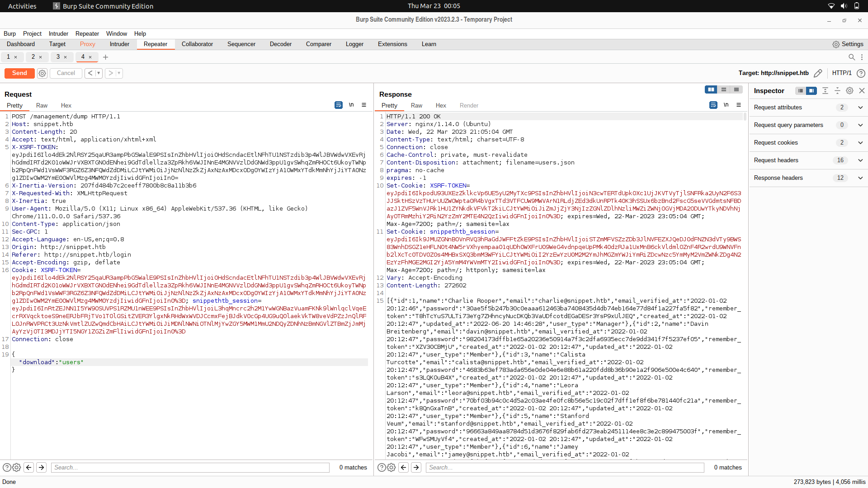The width and height of the screenshot is (868, 488).
Task: Select the maximized single-pane view layout icon
Action: [736, 89]
